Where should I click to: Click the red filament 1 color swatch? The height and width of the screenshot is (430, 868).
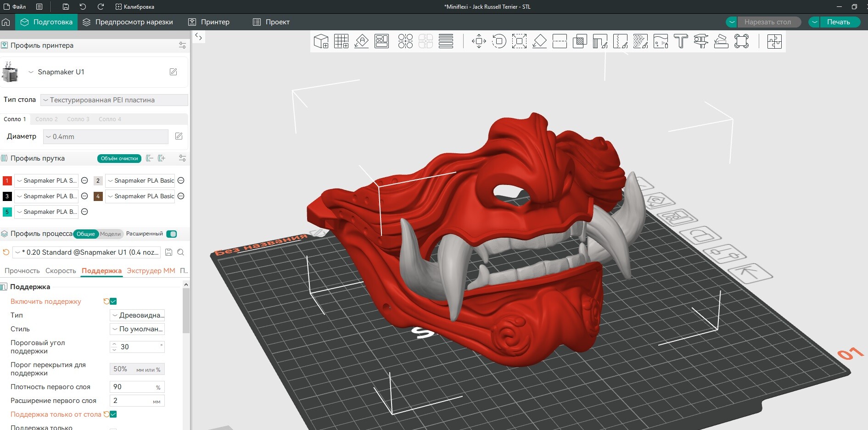(x=7, y=181)
